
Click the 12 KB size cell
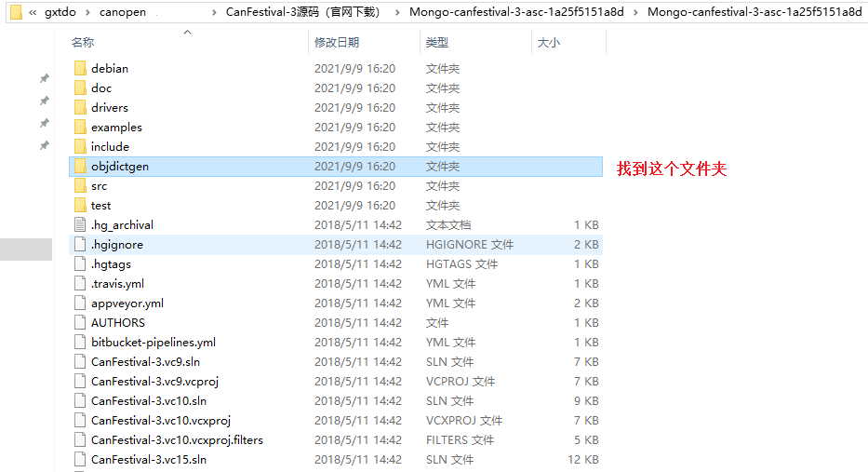583,459
